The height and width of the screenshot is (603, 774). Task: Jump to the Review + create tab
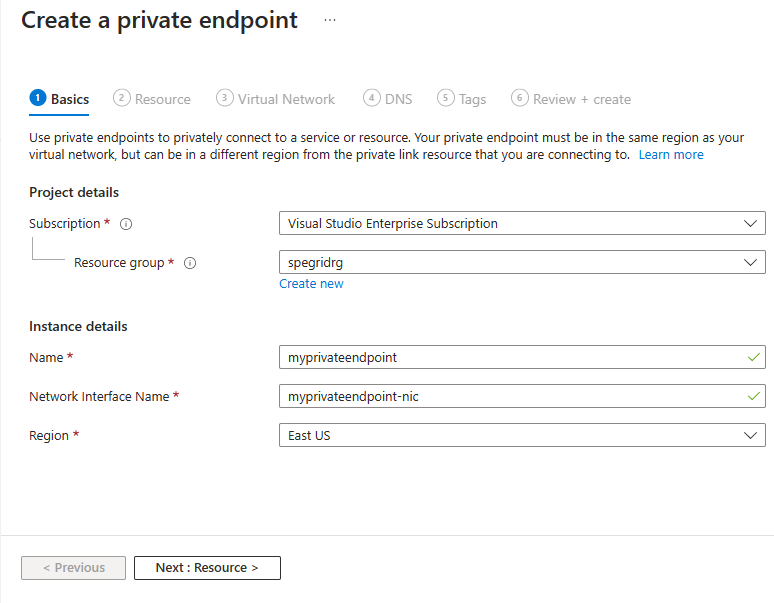tap(571, 99)
